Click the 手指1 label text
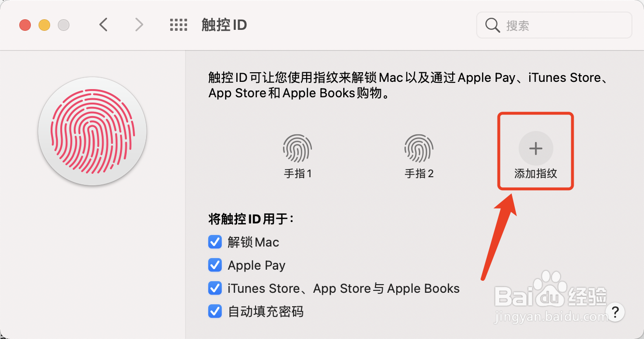This screenshot has width=644, height=339. [297, 174]
